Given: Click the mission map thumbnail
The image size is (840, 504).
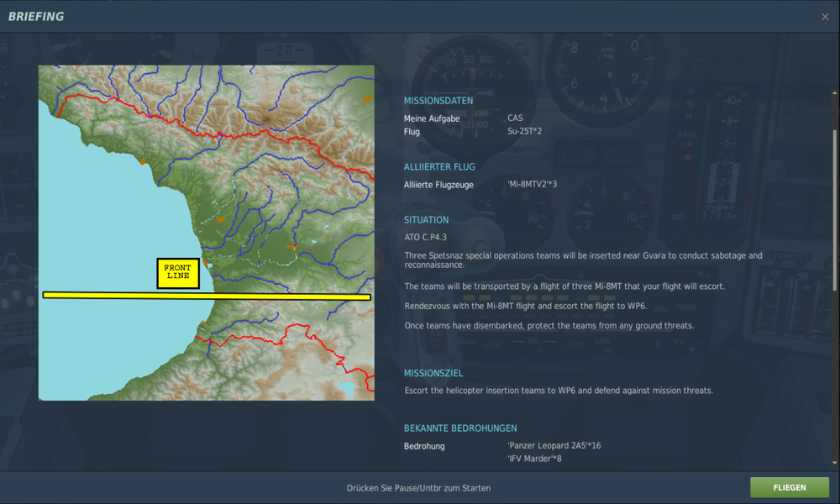Looking at the screenshot, I should (x=207, y=233).
